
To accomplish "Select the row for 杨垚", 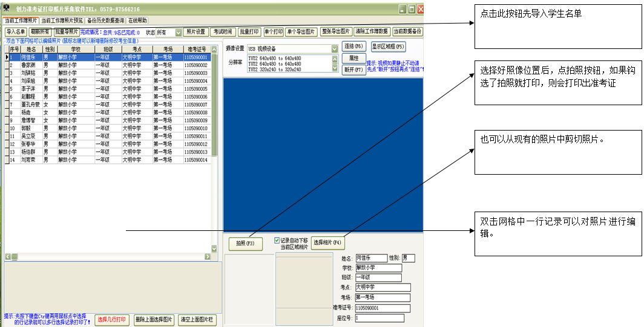I will (x=108, y=112).
